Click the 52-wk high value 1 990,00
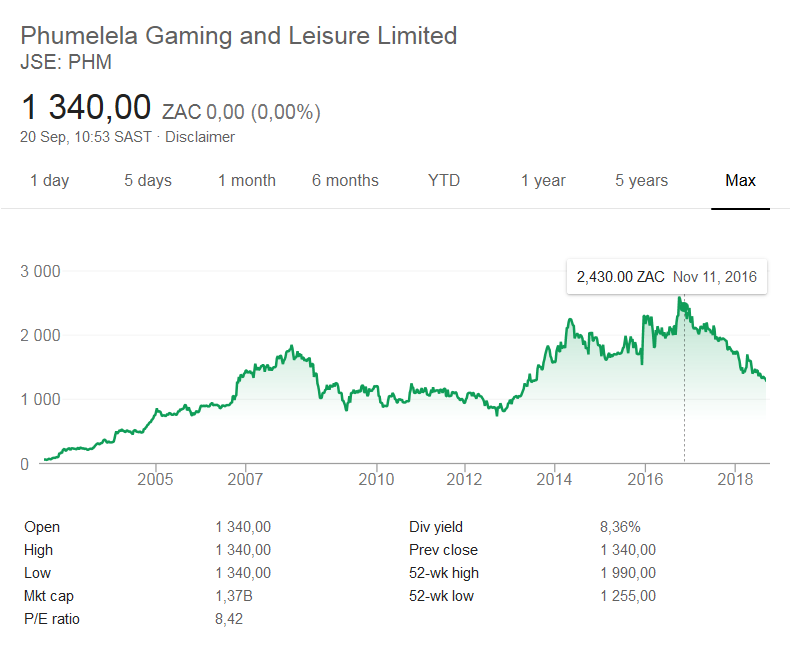The image size is (790, 648). click(627, 573)
